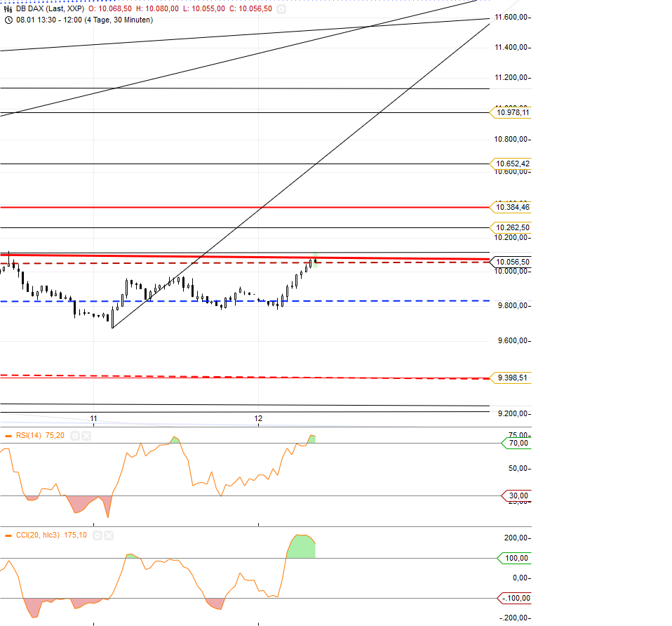Toggle visibility of the RSI(14) indicator

[x=74, y=435]
